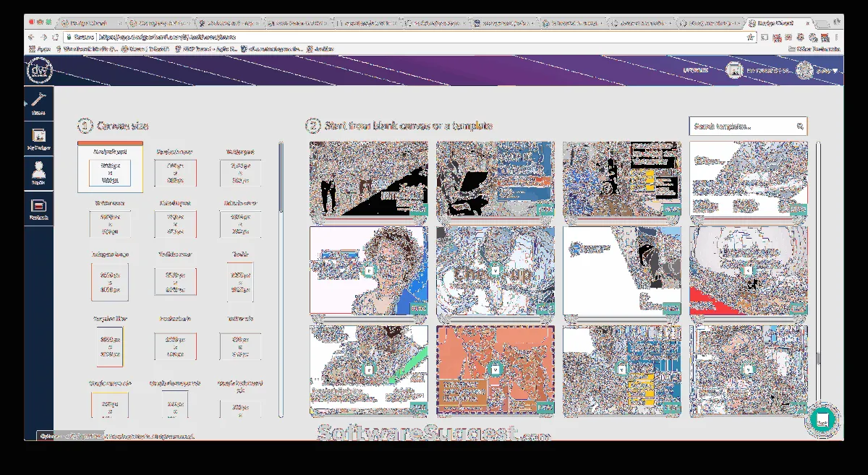
Task: Open the Other Bookmarks folder
Action: click(x=814, y=49)
